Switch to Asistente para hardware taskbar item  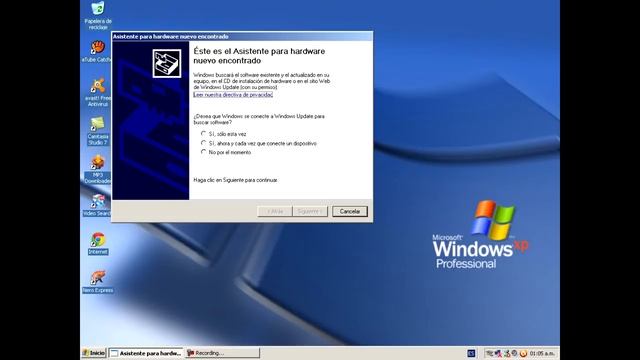[146, 353]
